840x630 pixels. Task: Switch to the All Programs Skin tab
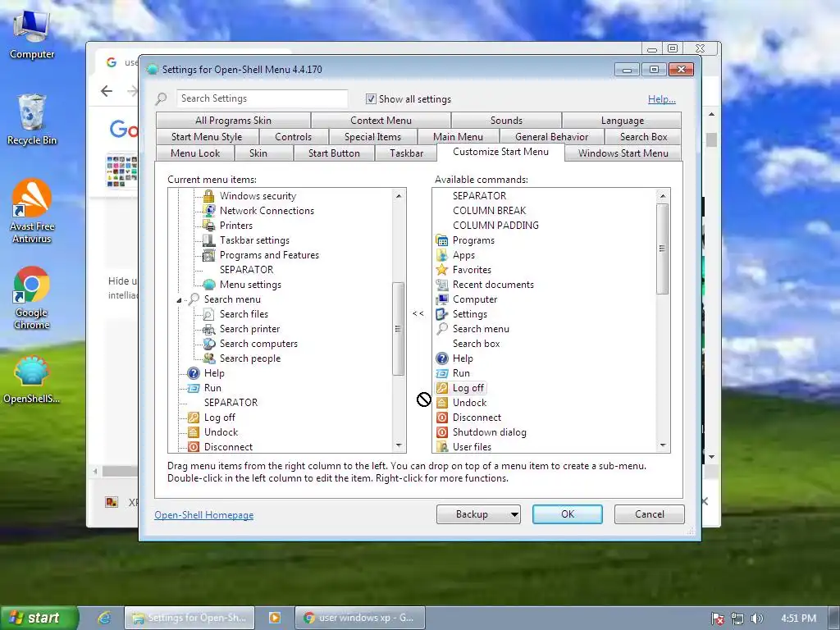coord(233,121)
